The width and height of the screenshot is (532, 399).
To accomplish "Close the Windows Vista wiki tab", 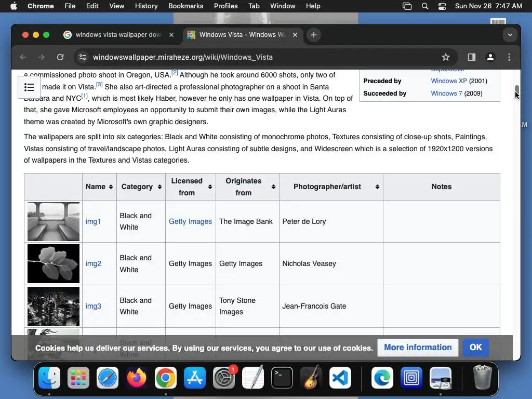I will [295, 35].
